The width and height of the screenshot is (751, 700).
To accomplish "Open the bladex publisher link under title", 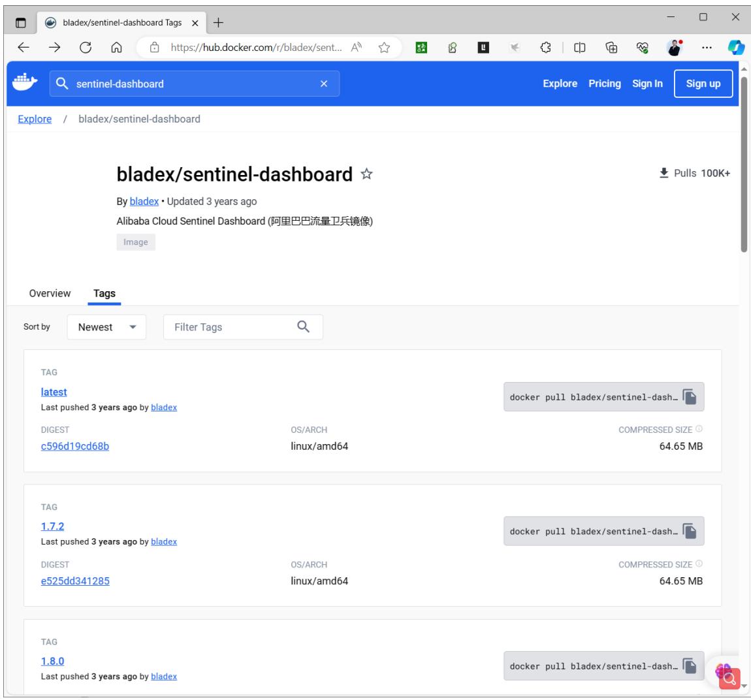I will pos(144,201).
